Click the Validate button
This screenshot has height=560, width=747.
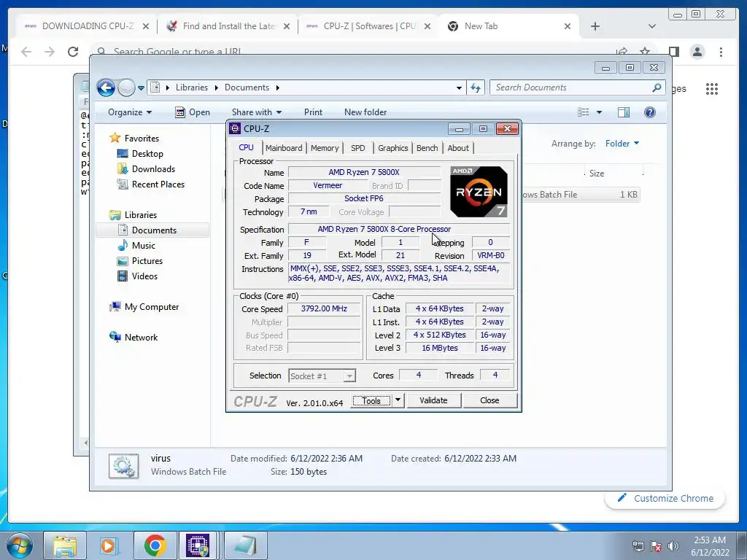point(433,400)
